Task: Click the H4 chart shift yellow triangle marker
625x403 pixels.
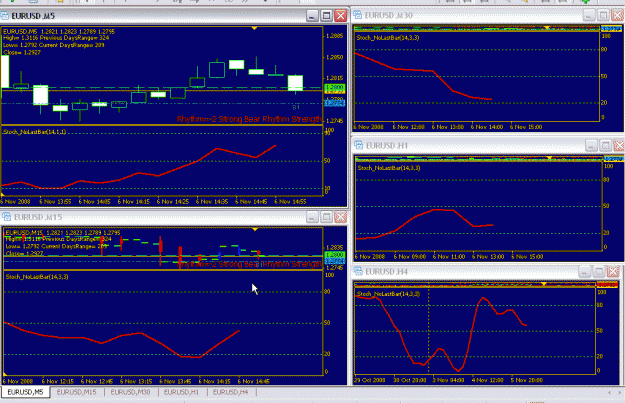Action: coord(544,284)
